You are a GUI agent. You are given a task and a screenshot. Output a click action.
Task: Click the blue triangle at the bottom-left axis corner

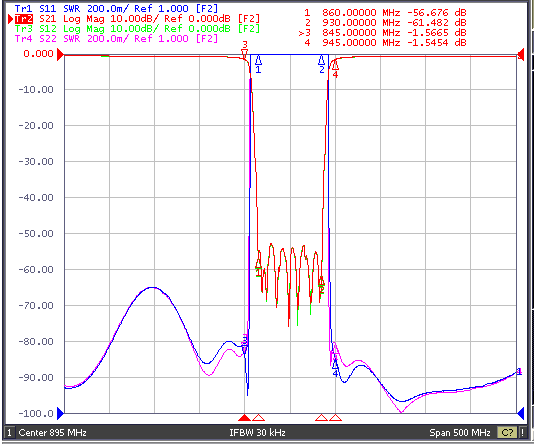61,413
